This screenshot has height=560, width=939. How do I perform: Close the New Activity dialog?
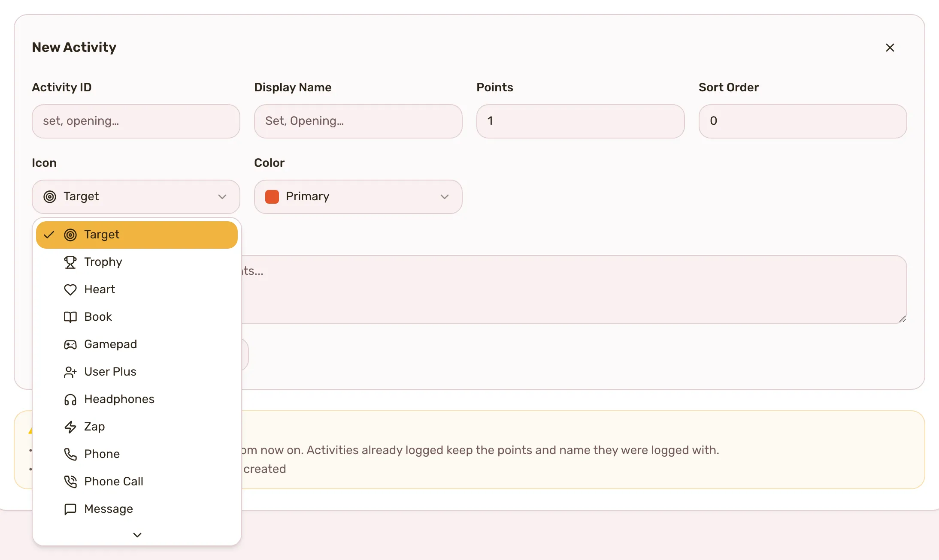890,48
